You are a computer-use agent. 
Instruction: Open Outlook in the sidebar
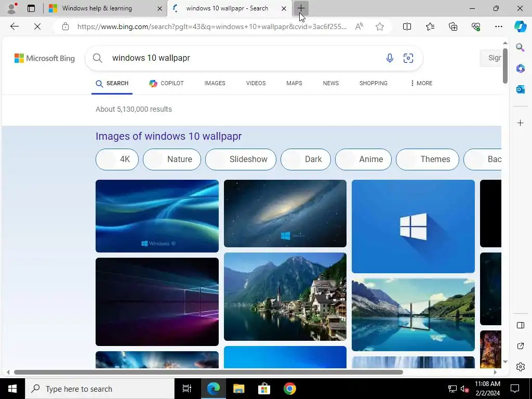520,89
